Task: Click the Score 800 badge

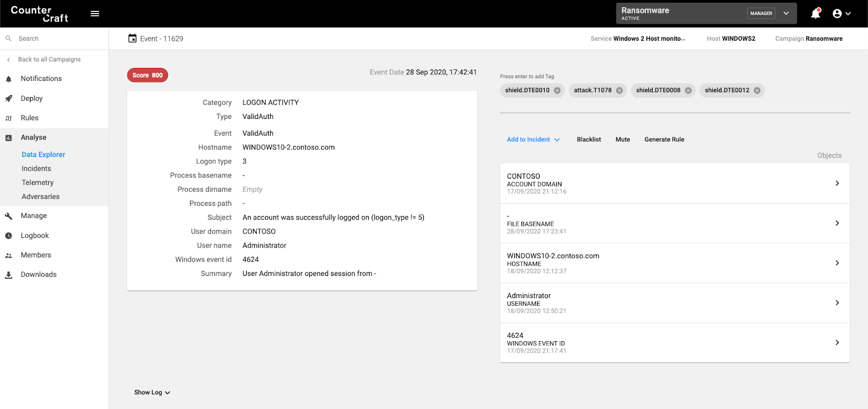Action: [148, 75]
